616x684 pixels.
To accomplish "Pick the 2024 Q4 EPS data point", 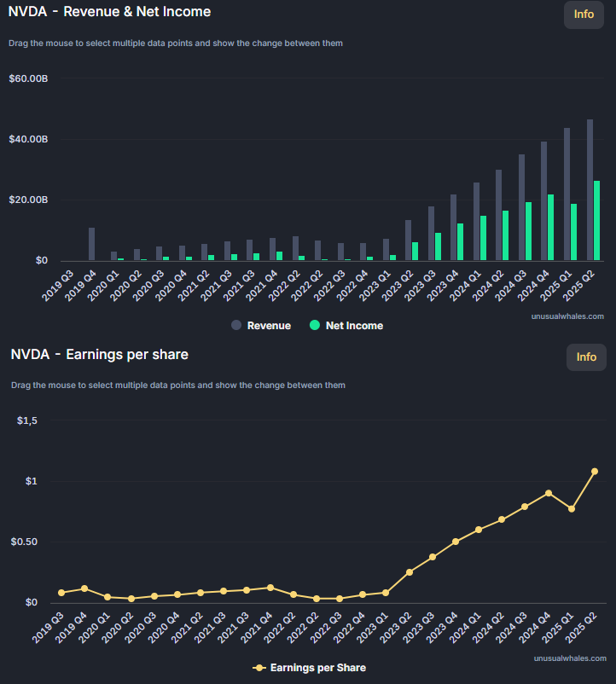I will pyautogui.click(x=549, y=493).
